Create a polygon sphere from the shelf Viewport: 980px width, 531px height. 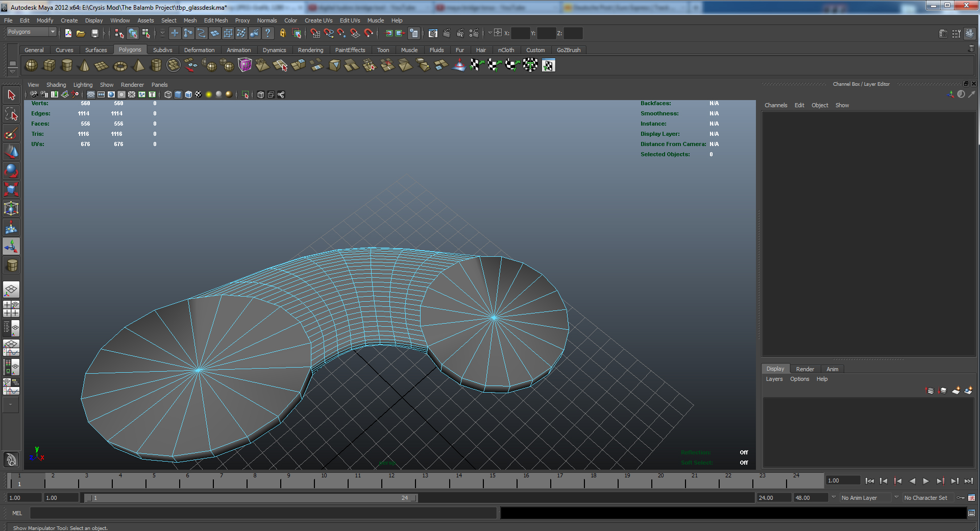pos(32,65)
